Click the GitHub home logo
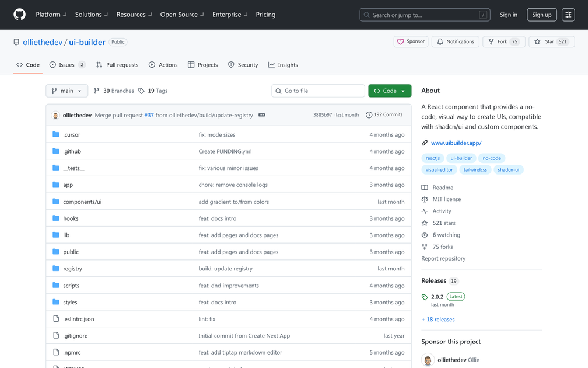The width and height of the screenshot is (588, 368). tap(19, 15)
